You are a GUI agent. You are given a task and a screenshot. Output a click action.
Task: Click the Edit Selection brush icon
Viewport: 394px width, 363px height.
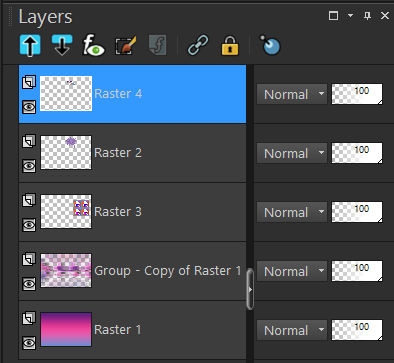tap(126, 45)
